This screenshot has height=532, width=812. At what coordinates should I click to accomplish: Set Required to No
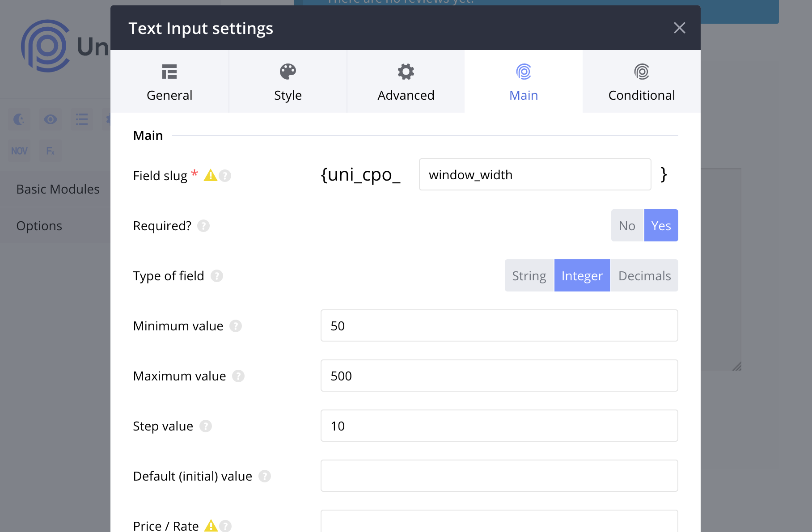coord(627,226)
